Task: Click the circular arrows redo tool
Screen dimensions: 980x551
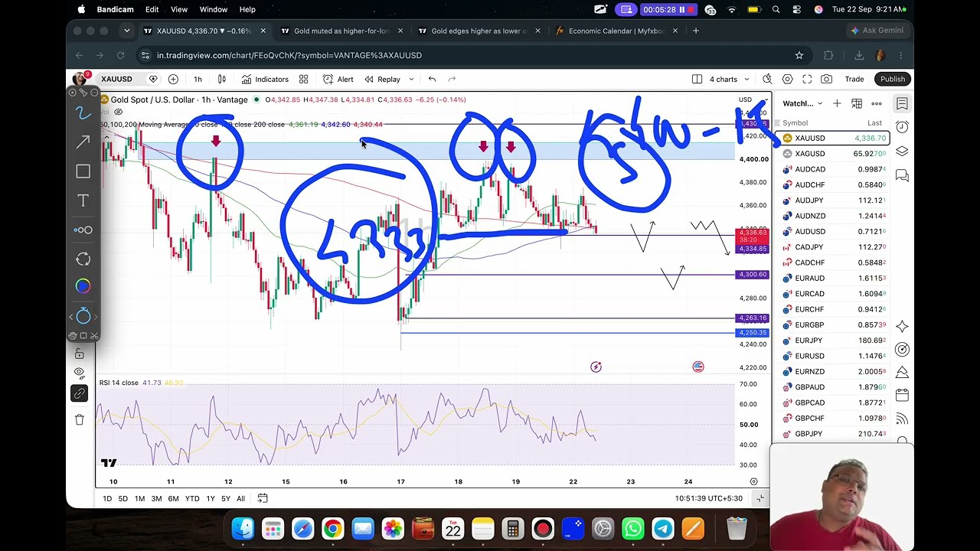Action: tap(83, 259)
